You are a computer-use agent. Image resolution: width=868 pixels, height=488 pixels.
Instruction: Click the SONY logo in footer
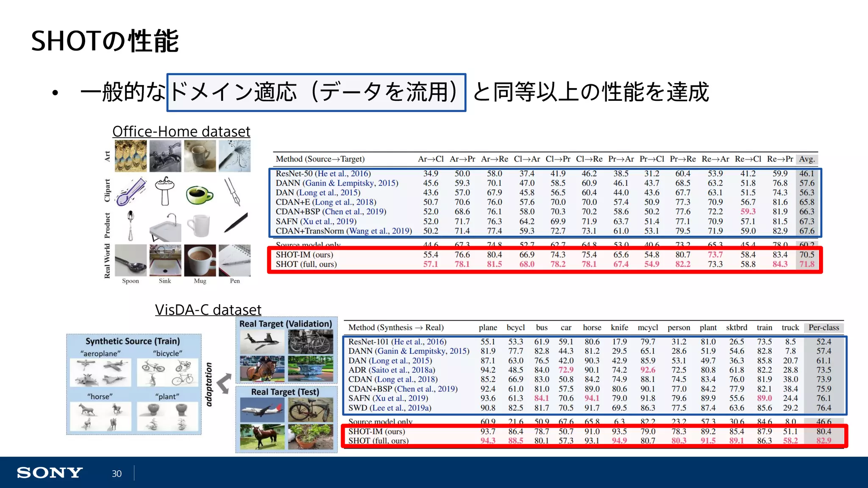pyautogui.click(x=50, y=473)
